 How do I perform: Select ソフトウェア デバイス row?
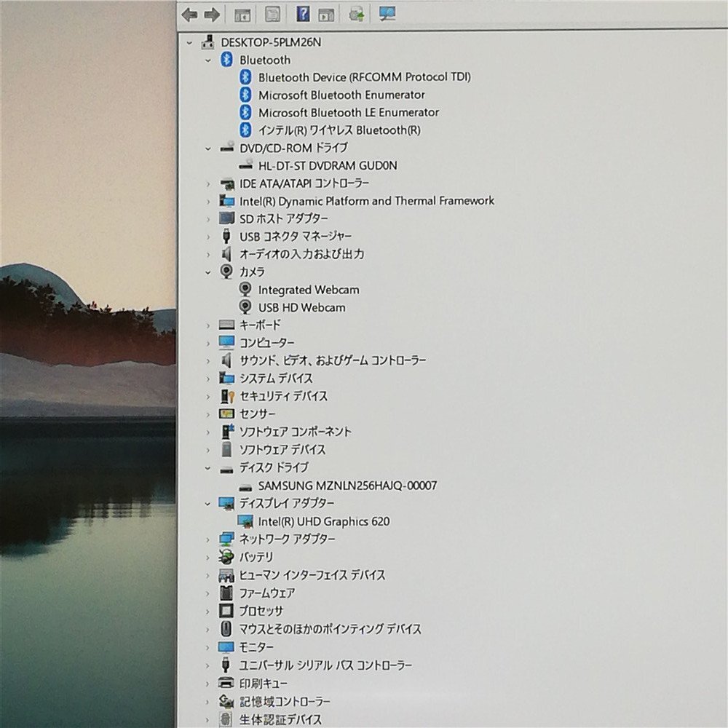coord(282,449)
